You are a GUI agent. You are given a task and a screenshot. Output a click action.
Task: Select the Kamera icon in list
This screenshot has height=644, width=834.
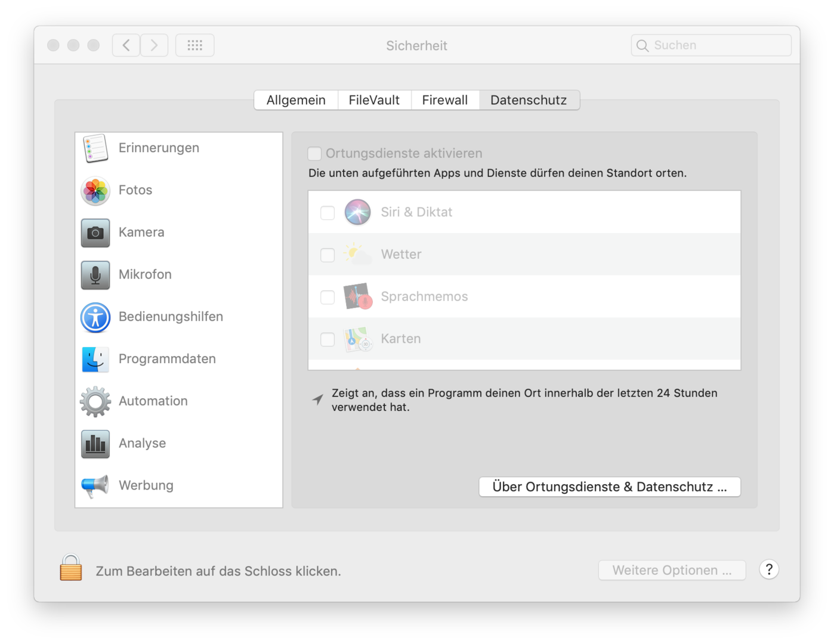(x=95, y=233)
